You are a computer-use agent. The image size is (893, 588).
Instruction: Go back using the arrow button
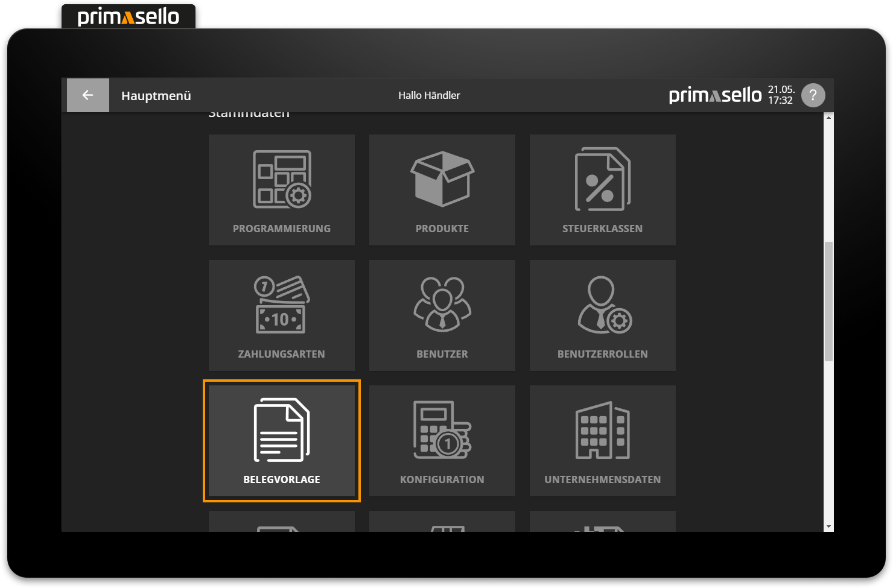[x=87, y=95]
